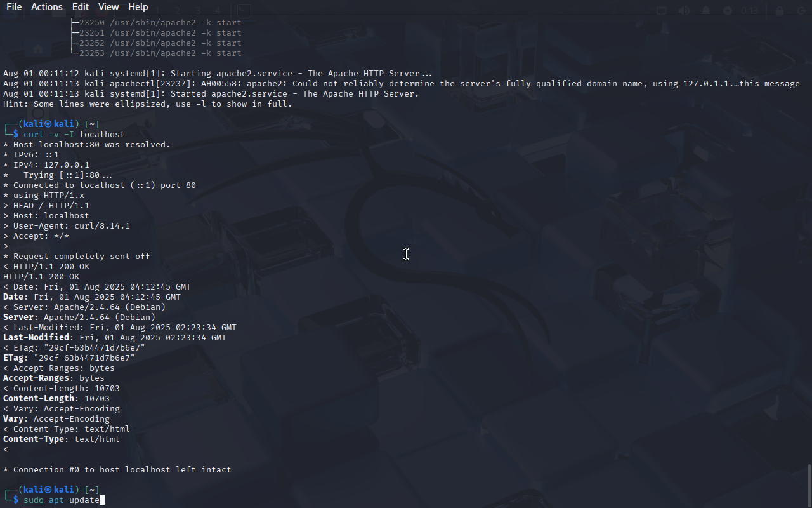Click the bold 'Server' header line
Screen dimensions: 812x508
click(79, 317)
